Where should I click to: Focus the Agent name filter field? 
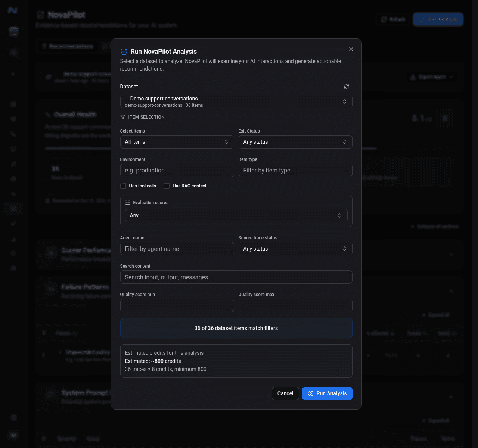[x=177, y=249]
